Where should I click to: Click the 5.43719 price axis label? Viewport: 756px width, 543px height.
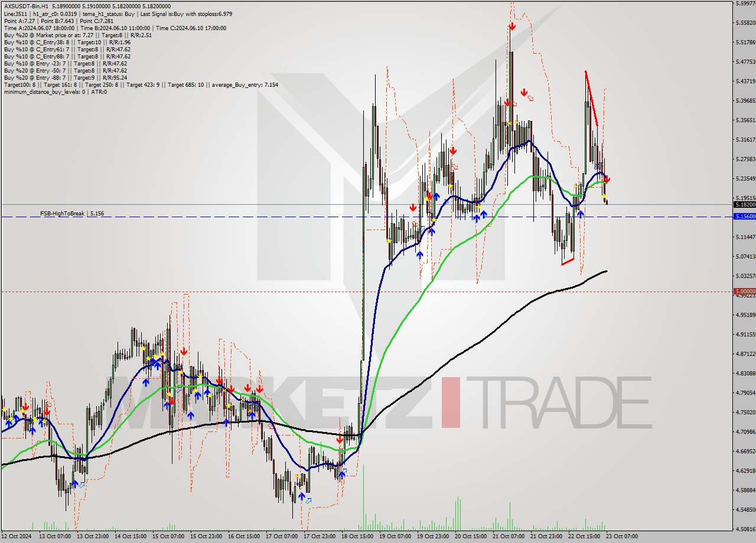point(745,81)
